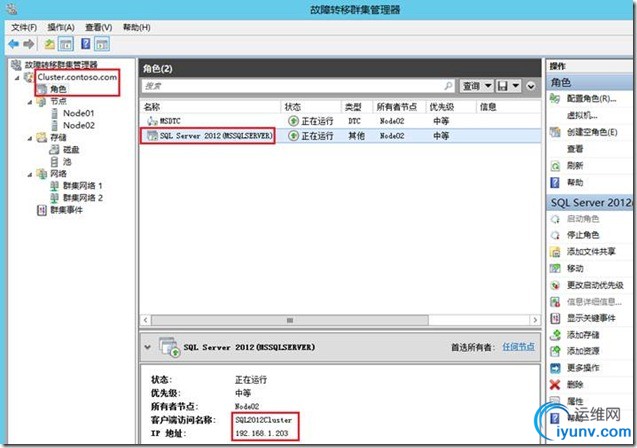Click the Back arrow toolbar icon
Viewport: 637px width, 448px height.
(x=14, y=43)
